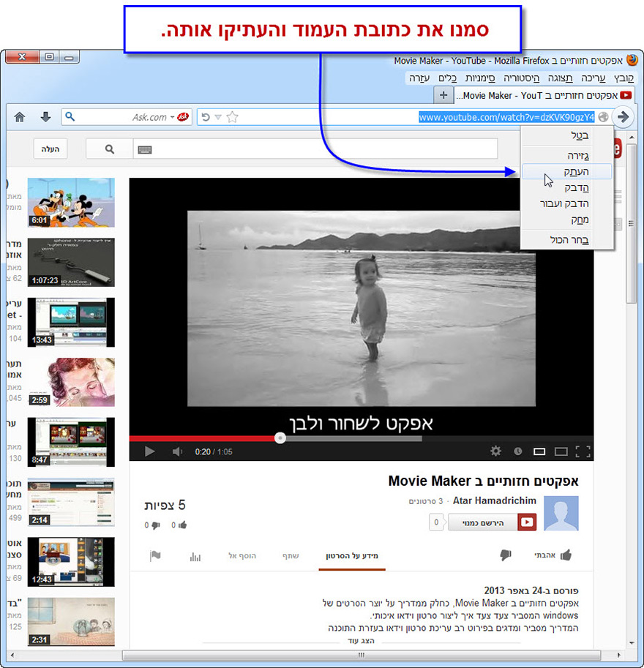This screenshot has width=644, height=668.
Task: Select the מידע על הסרטון tab
Action: pyautogui.click(x=352, y=555)
